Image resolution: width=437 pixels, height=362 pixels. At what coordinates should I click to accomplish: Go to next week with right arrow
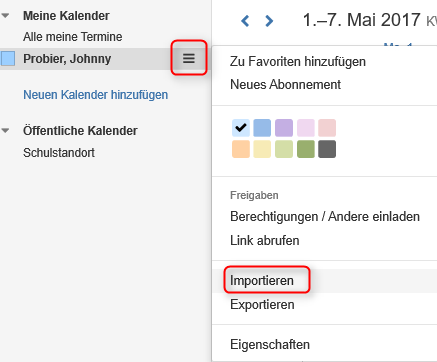(x=269, y=21)
